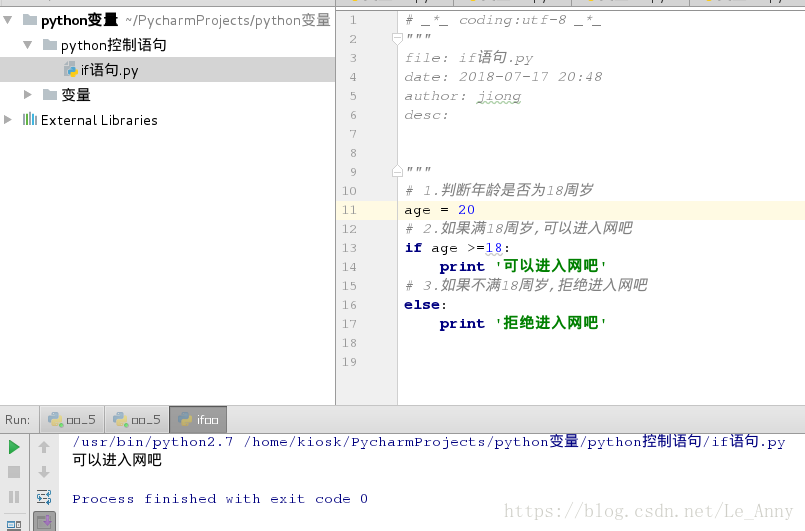The height and width of the screenshot is (531, 805).
Task: Open the □□_5 run tab beside Run: label
Action: pyautogui.click(x=72, y=420)
